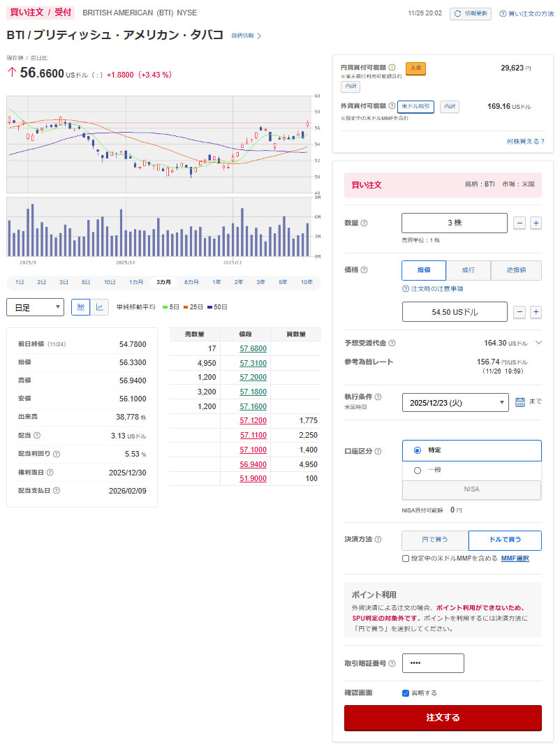Open the 日足 chart interval dropdown
The image size is (560, 747).
[x=35, y=307]
